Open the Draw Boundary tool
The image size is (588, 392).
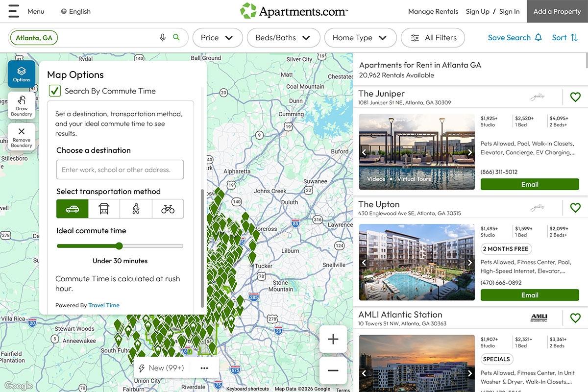coord(21,105)
